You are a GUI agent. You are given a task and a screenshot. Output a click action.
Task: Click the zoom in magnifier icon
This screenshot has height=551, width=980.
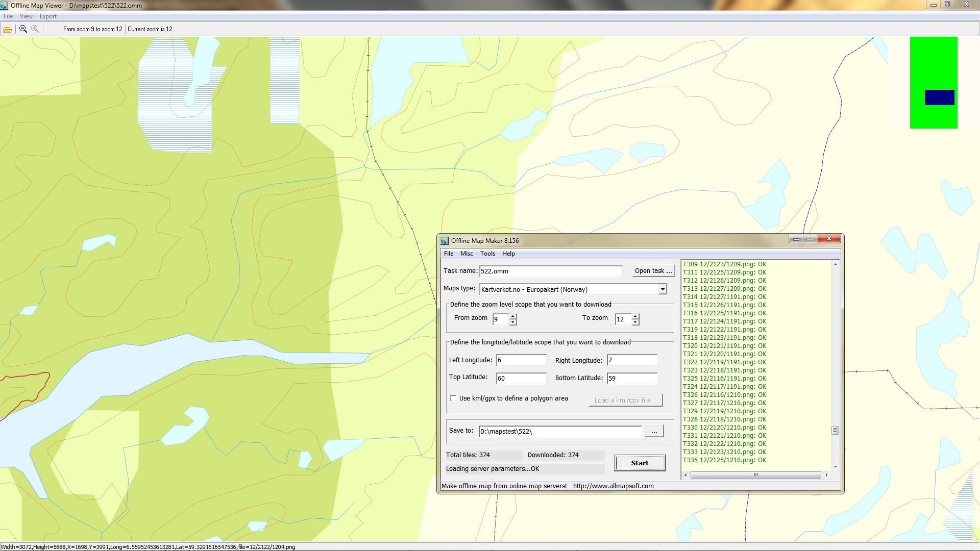(35, 29)
